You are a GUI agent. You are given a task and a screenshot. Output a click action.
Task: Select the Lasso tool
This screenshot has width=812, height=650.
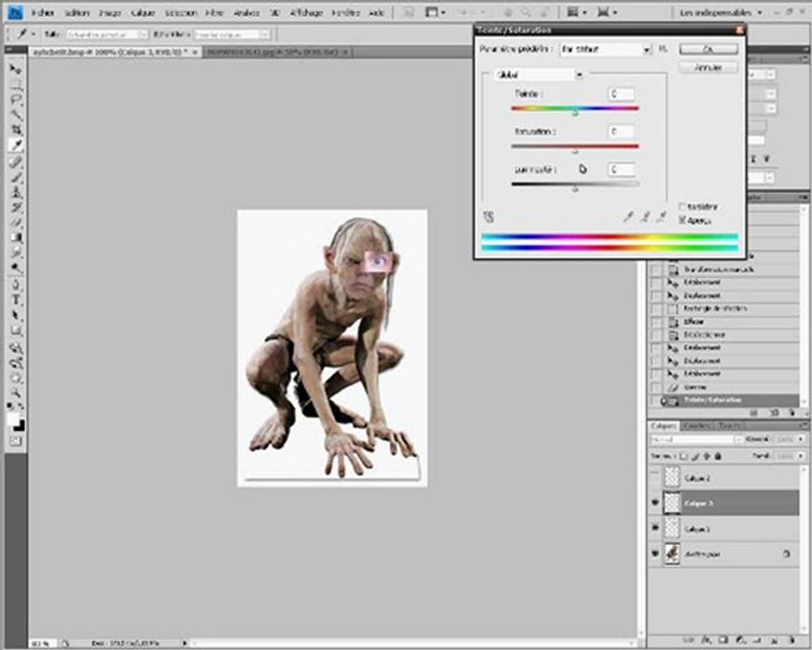[16, 99]
